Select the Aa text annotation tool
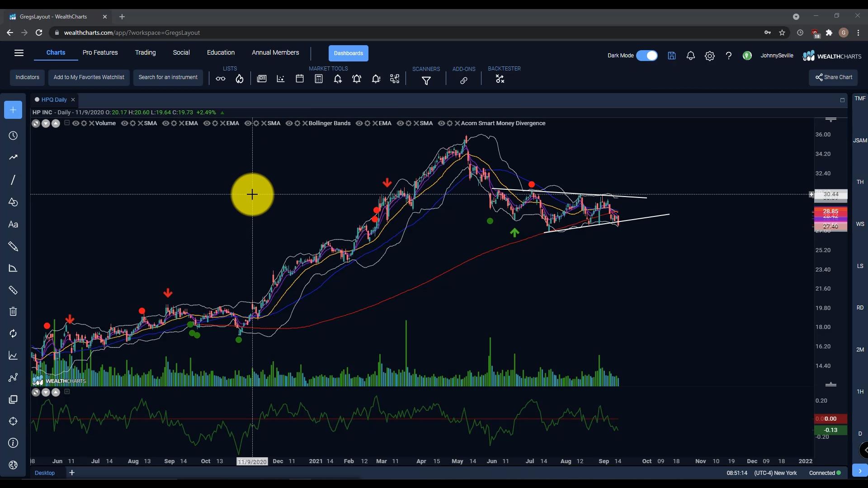This screenshot has height=488, width=868. [x=13, y=225]
